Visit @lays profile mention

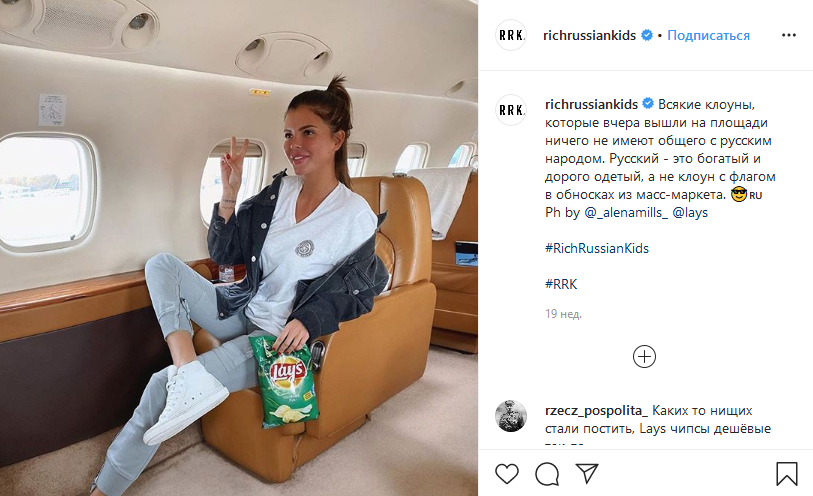[x=690, y=212]
